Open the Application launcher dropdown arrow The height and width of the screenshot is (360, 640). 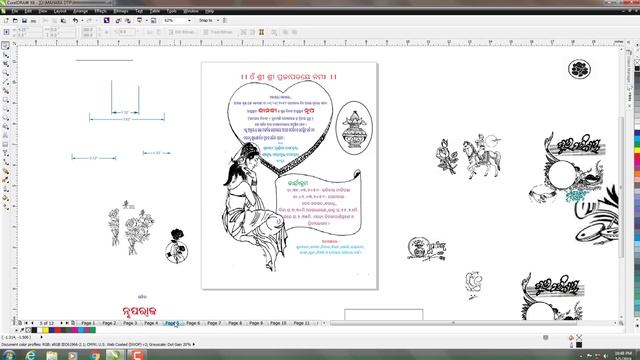(x=146, y=20)
